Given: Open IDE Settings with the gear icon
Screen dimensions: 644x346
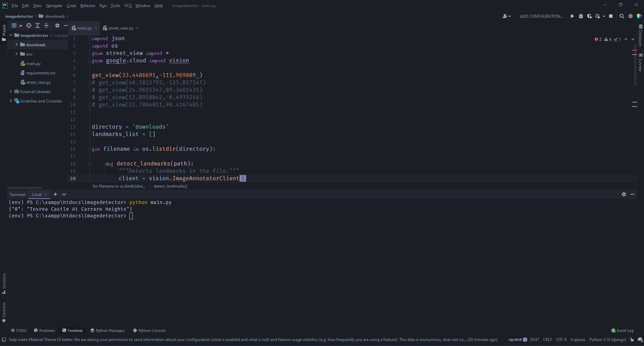Looking at the screenshot, I should click(630, 16).
